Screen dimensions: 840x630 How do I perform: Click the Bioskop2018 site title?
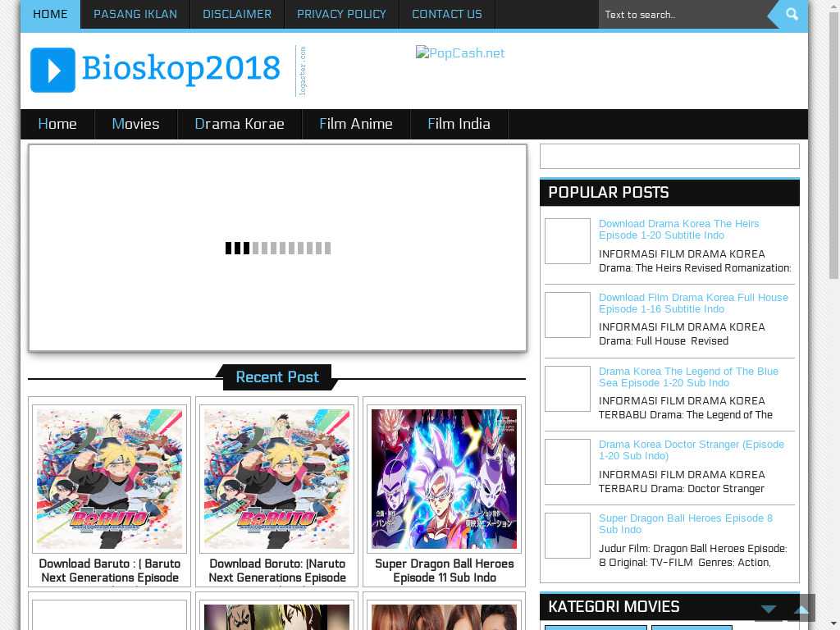pos(181,69)
